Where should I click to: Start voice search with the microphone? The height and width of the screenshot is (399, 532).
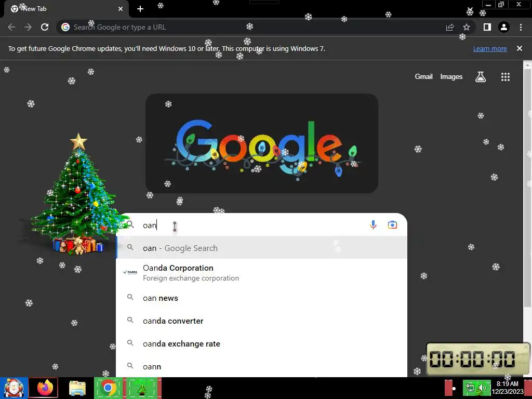(373, 225)
